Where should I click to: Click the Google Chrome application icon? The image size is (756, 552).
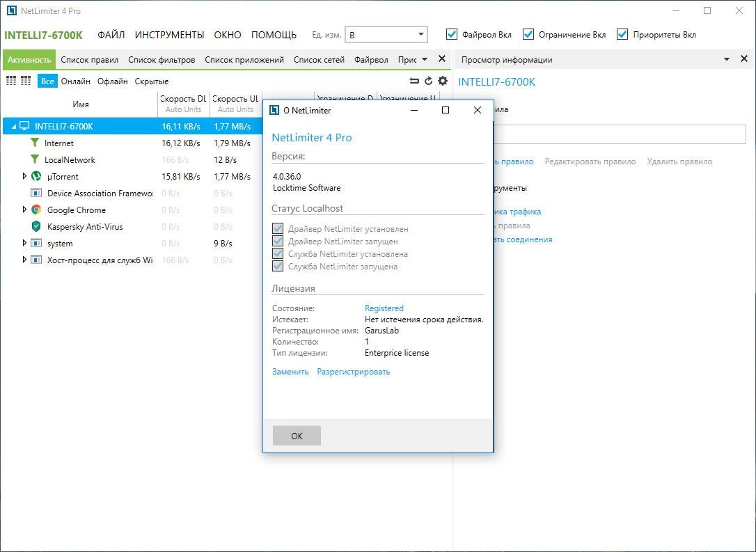(x=36, y=210)
